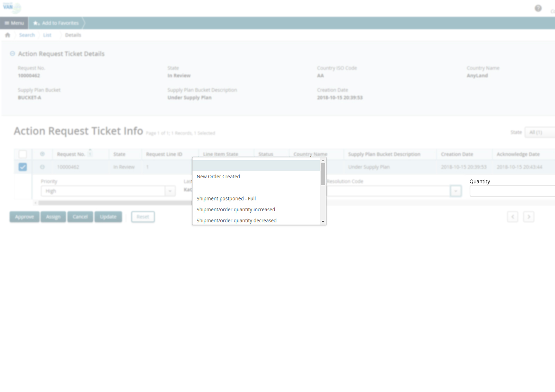The image size is (555, 392).
Task: Uncheck the selected row checkbox
Action: (x=23, y=167)
